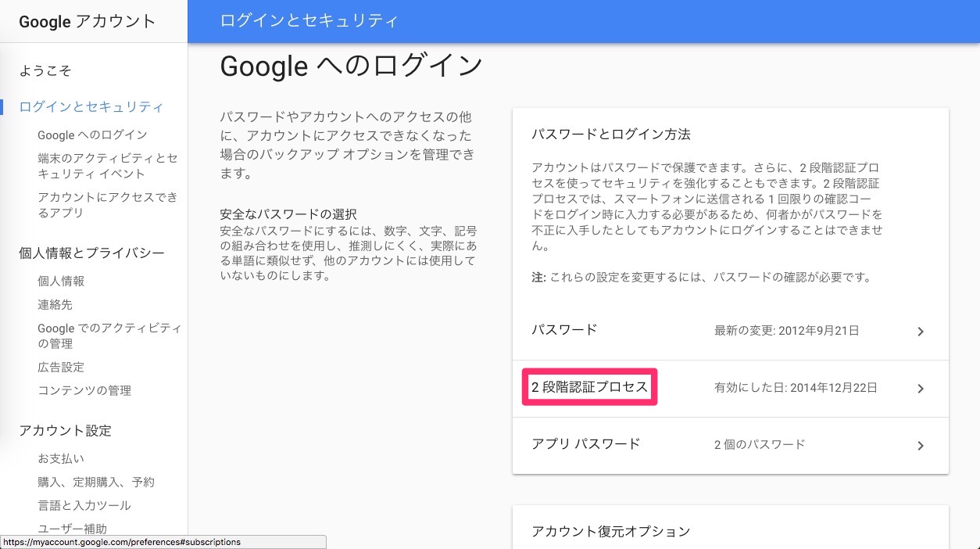
Task: Select 個人情報とプライバシー section heading
Action: pos(91,253)
